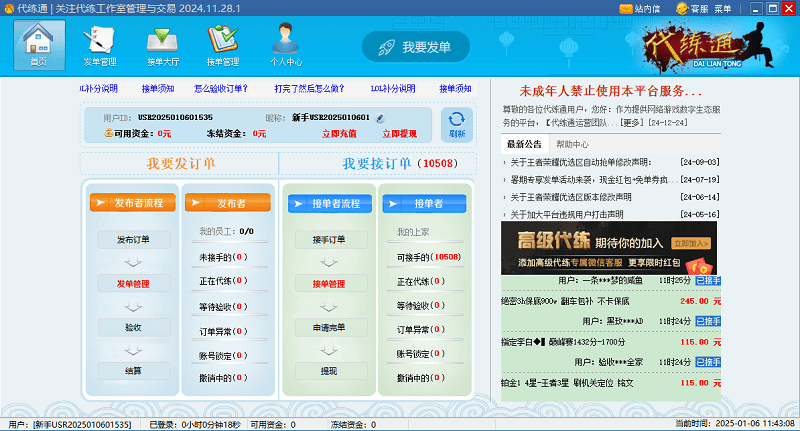Click the 接手订单 step button
This screenshot has height=431, width=800.
(331, 240)
